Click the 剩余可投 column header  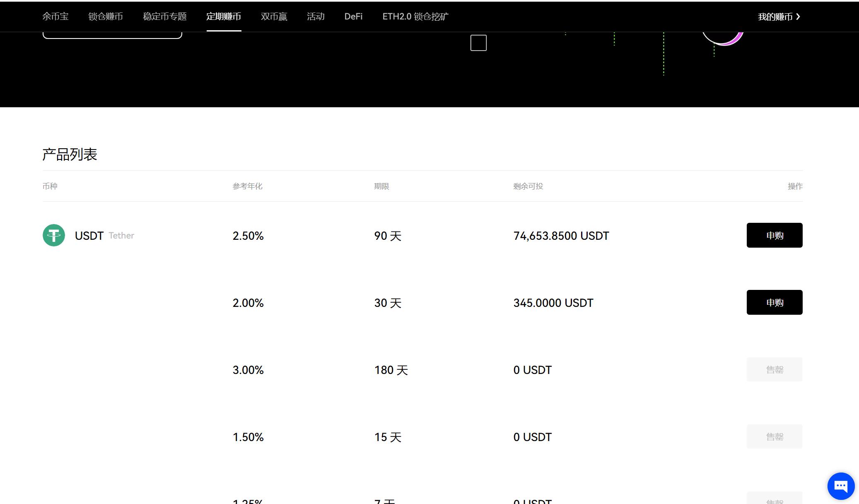pyautogui.click(x=528, y=186)
